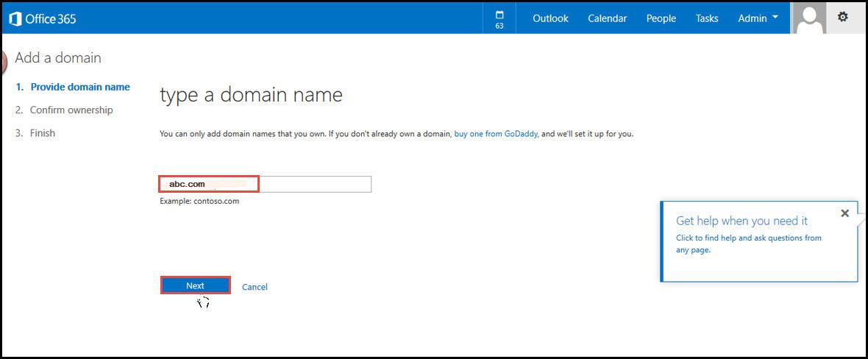Screen dimensions: 868x359
Task: Expand the Admin dropdown menu
Action: point(758,18)
